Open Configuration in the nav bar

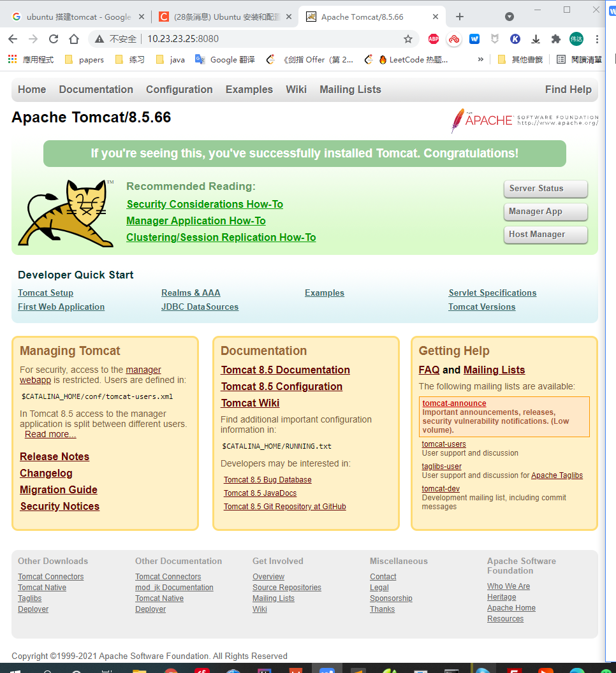click(x=179, y=89)
